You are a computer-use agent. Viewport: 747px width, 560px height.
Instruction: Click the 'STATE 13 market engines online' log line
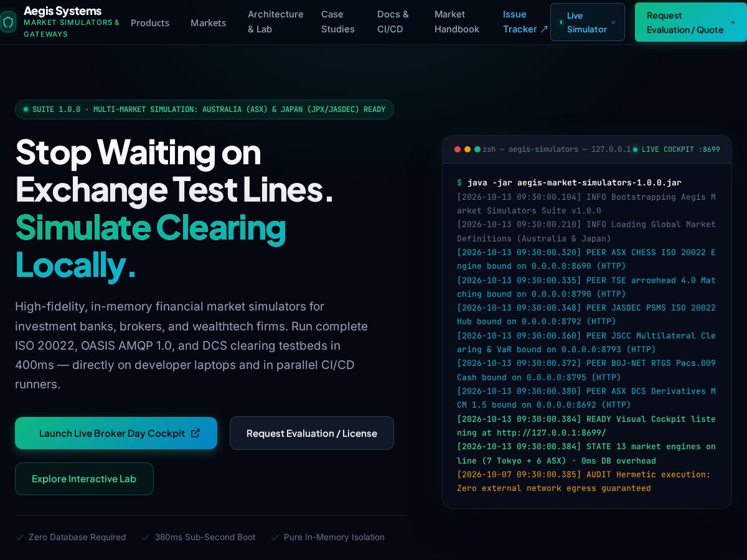(586, 454)
